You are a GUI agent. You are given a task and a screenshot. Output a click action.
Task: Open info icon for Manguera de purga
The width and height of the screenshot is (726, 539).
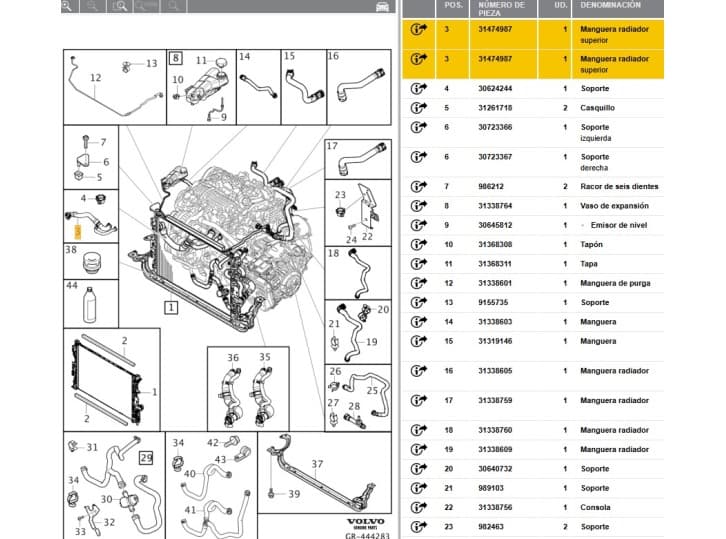coord(419,283)
